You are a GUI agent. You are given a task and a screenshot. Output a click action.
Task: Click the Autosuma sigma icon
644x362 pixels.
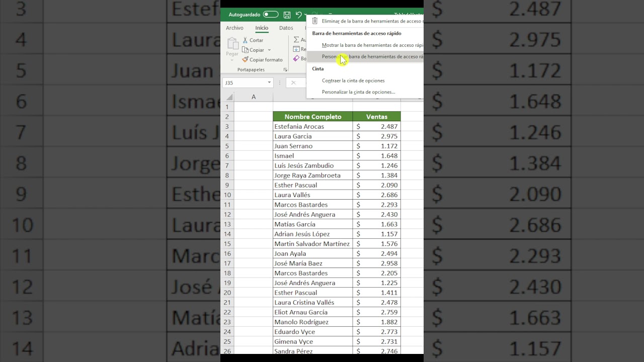297,40
